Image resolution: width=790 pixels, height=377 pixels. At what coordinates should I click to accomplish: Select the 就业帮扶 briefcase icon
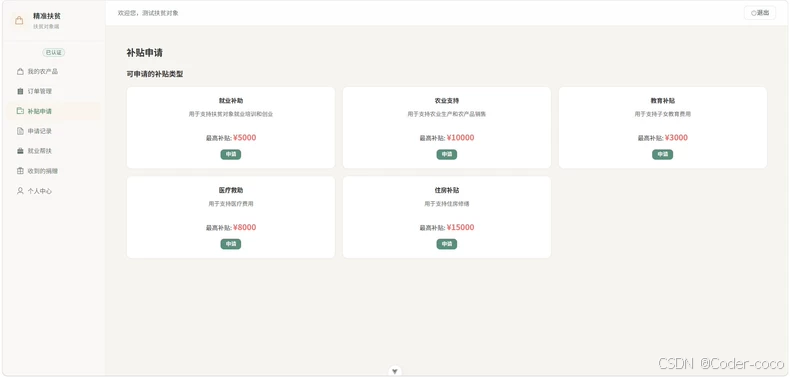tap(20, 151)
